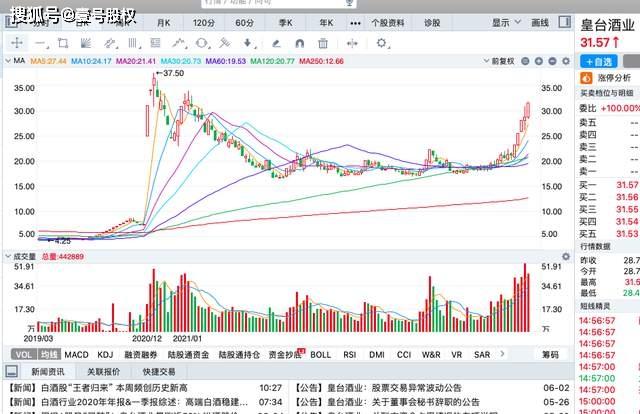Select the straight line drawing tool
Screen dimensions: 640x414
click(x=41, y=43)
